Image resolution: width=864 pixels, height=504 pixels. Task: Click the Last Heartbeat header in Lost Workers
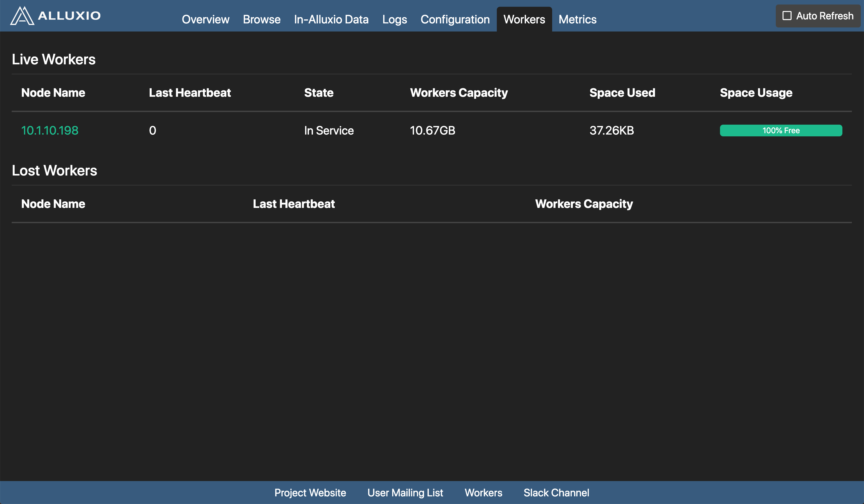293,204
